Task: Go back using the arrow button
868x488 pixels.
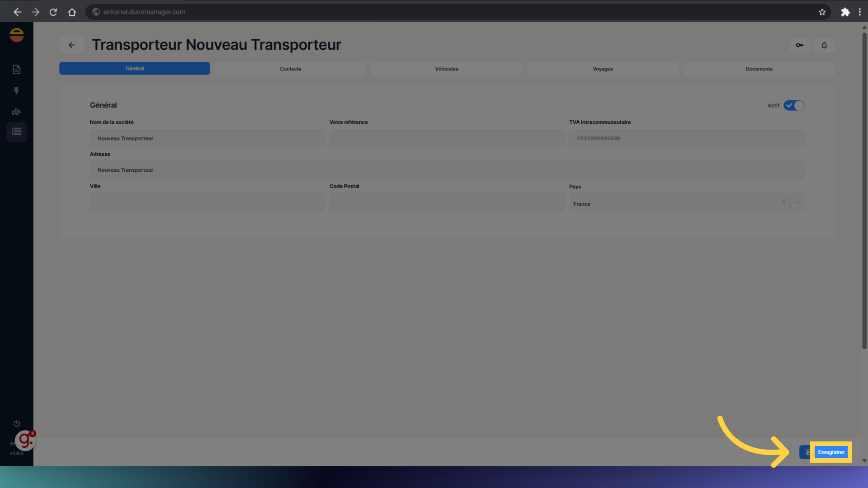Action: click(x=71, y=45)
